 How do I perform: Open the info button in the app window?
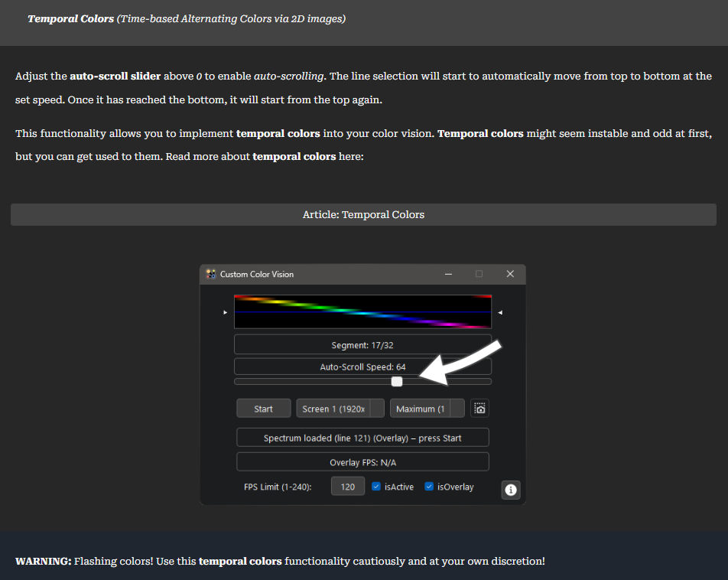(511, 490)
